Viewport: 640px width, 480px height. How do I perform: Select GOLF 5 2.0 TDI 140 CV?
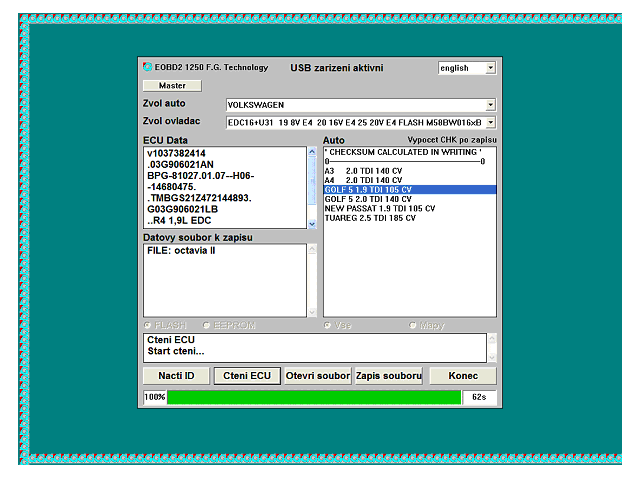coord(410,199)
